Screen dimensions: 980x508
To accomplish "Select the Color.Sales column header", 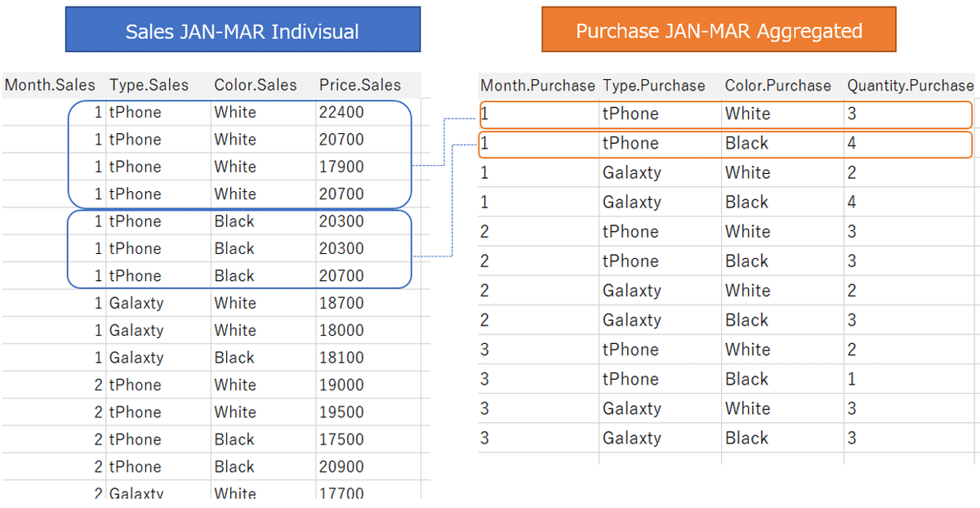I will pyautogui.click(x=256, y=85).
